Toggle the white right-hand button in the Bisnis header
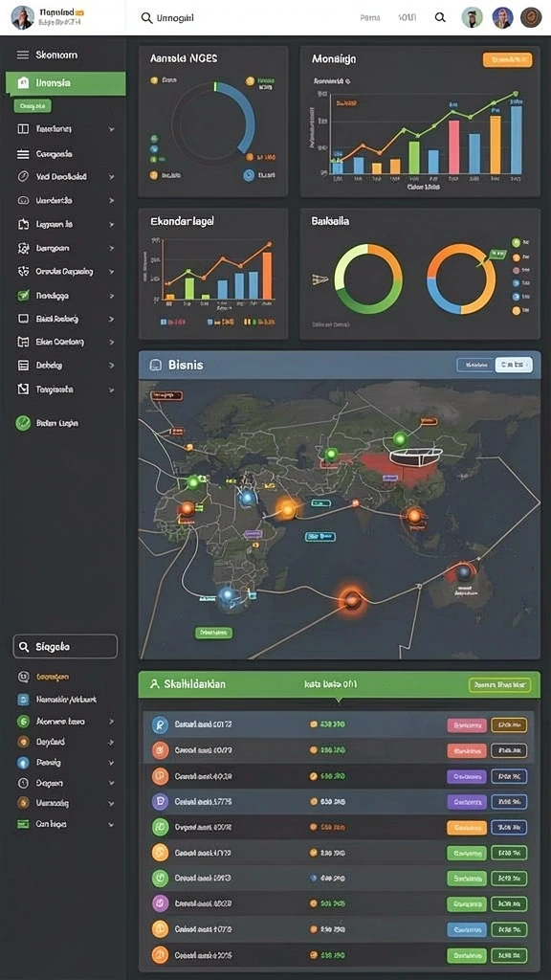Screen dimensions: 551x980 pyautogui.click(x=514, y=365)
